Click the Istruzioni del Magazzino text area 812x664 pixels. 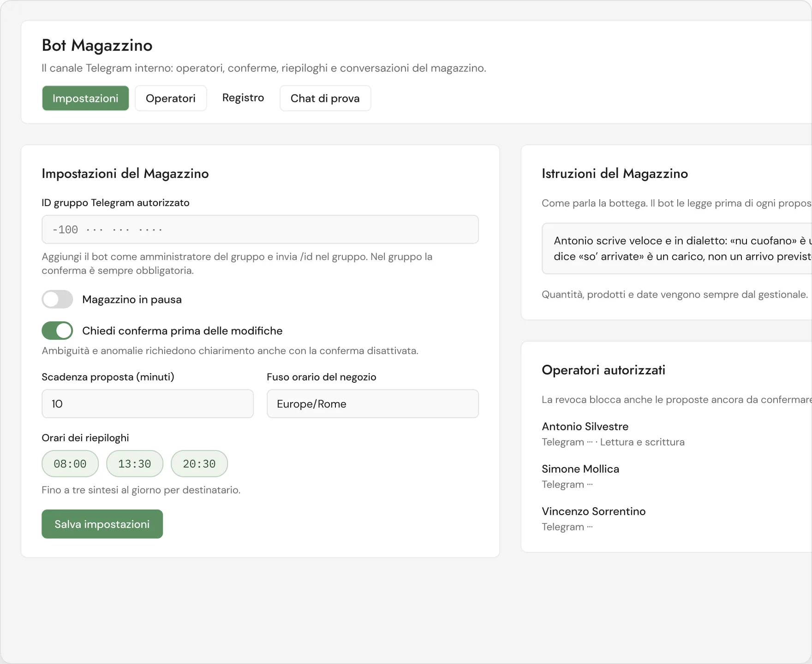[x=677, y=249]
